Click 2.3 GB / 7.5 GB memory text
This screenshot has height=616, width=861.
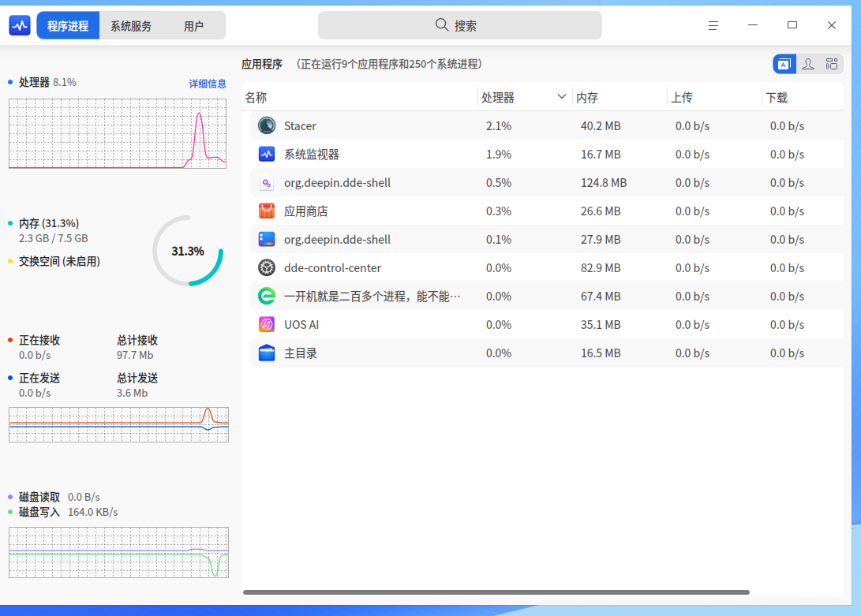click(x=53, y=238)
